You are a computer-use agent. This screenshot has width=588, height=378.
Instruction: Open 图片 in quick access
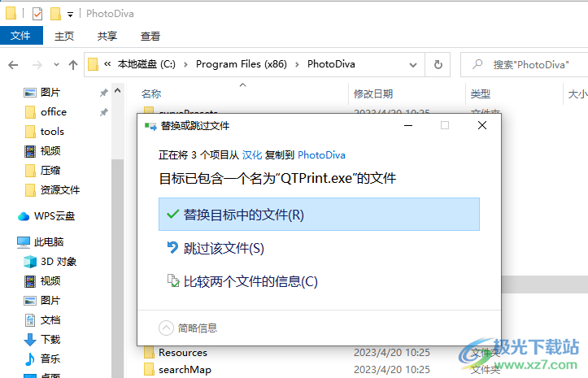click(50, 92)
